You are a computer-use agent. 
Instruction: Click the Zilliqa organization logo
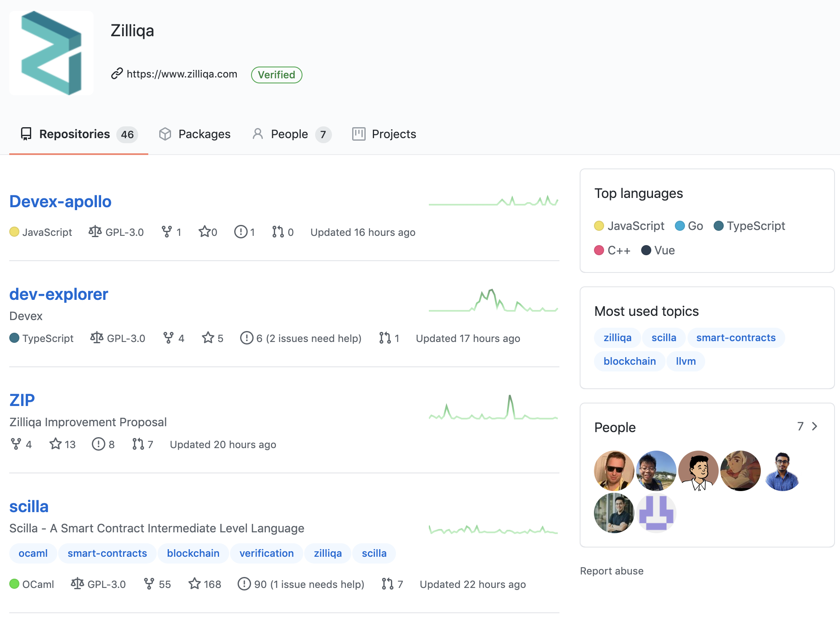[x=51, y=53]
